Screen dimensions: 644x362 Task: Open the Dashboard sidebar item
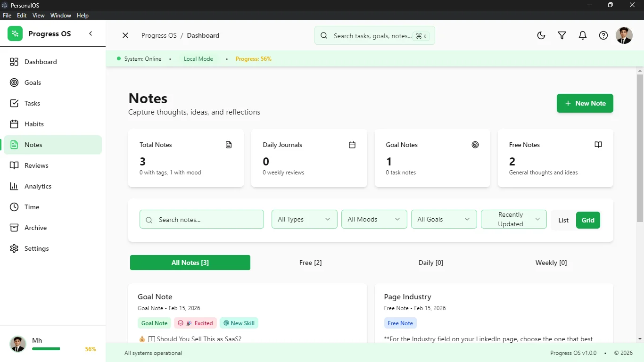tap(53, 62)
